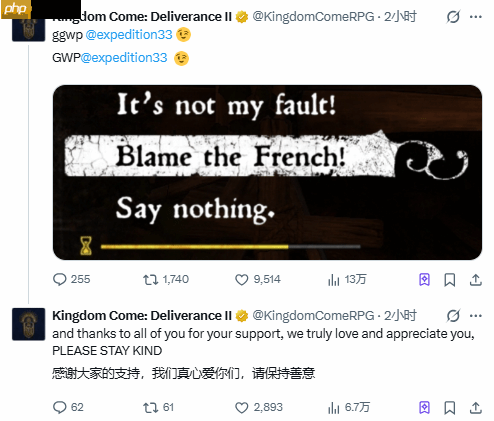The height and width of the screenshot is (421, 494).
Task: Share the first tweet
Action: [x=476, y=280]
